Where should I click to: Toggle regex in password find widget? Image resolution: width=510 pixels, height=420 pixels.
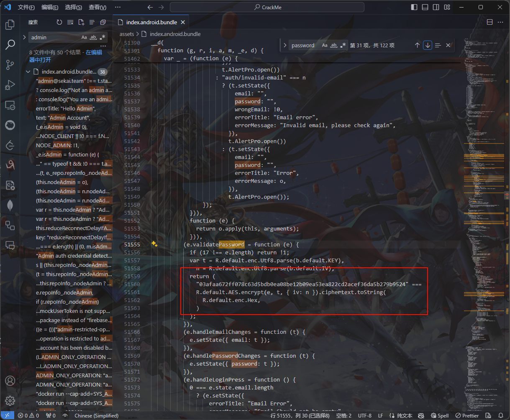tap(343, 45)
